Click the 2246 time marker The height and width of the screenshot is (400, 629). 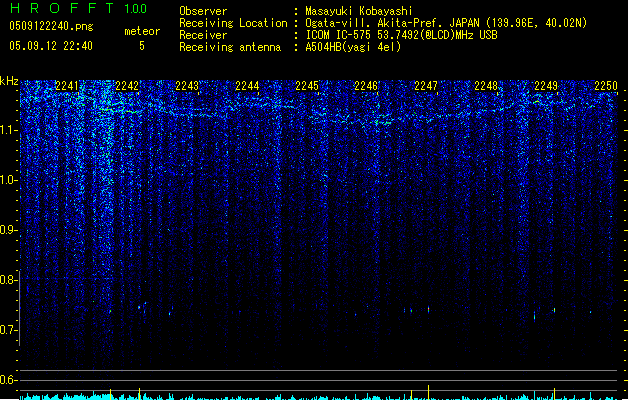[x=366, y=86]
